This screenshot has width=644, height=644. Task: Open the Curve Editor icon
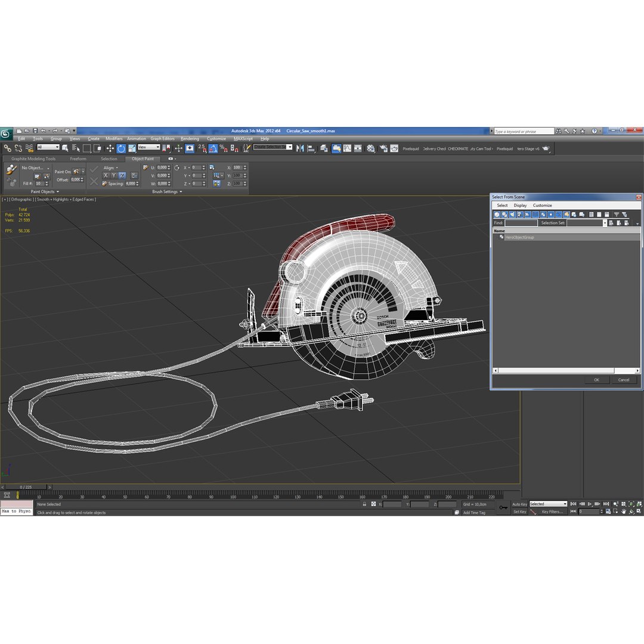pyautogui.click(x=348, y=148)
